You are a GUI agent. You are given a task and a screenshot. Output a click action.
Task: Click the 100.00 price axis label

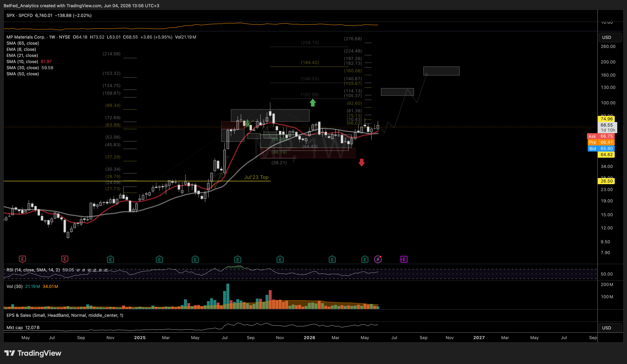tap(608, 103)
